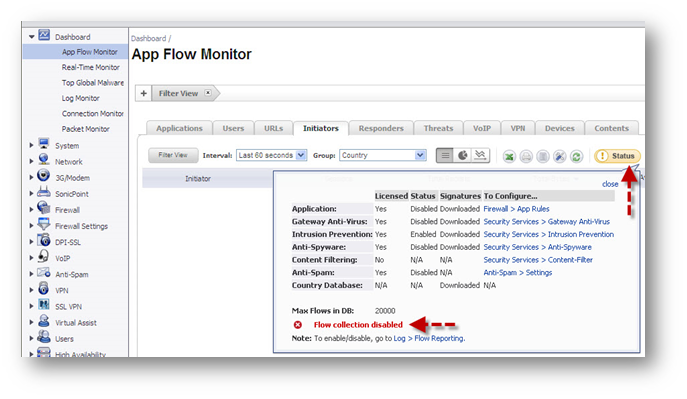Image resolution: width=687 pixels, height=399 pixels.
Task: Click the gray document report icon
Action: tap(543, 156)
